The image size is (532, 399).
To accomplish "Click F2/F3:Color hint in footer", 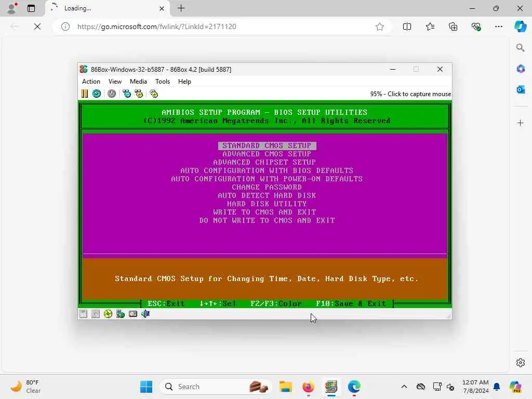I will click(x=276, y=303).
